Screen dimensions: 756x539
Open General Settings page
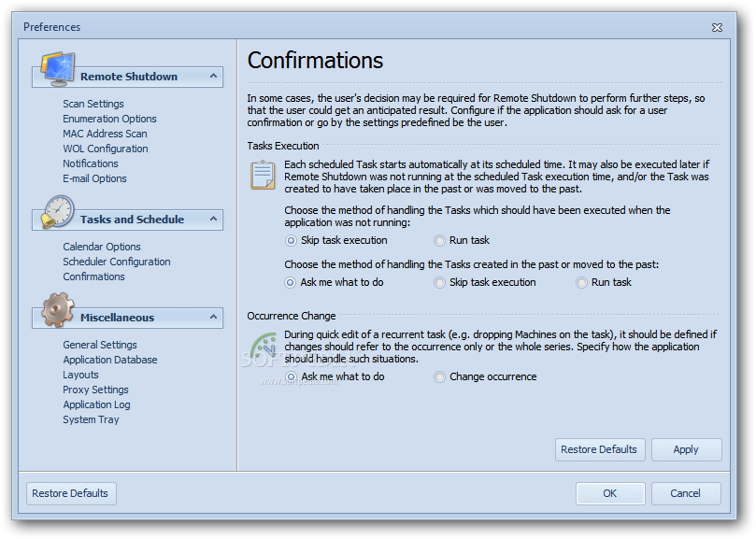(x=100, y=345)
